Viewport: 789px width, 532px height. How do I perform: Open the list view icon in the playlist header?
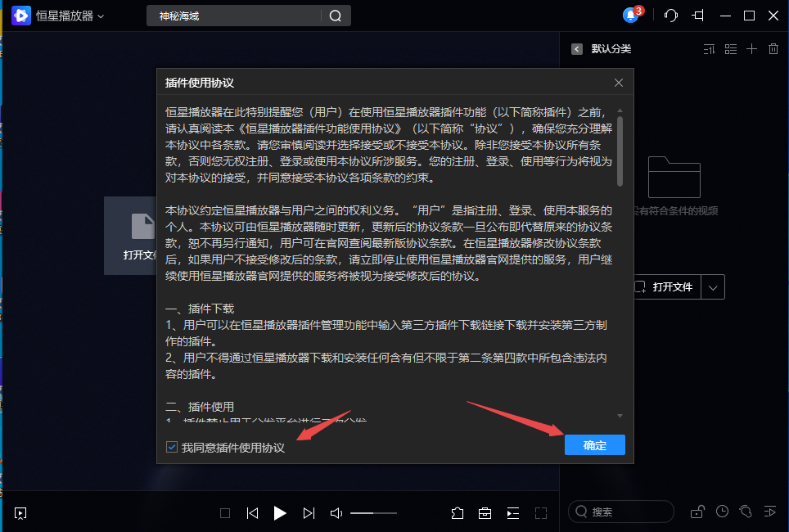click(730, 49)
